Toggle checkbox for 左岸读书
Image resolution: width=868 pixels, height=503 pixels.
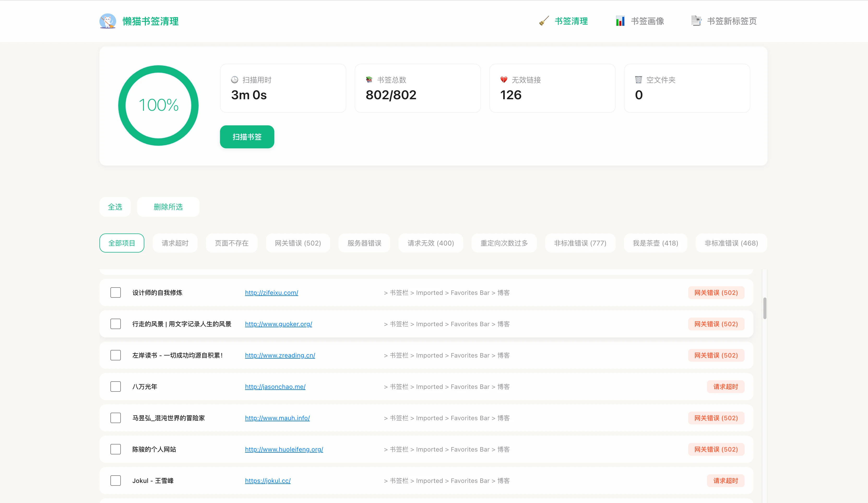(x=116, y=355)
